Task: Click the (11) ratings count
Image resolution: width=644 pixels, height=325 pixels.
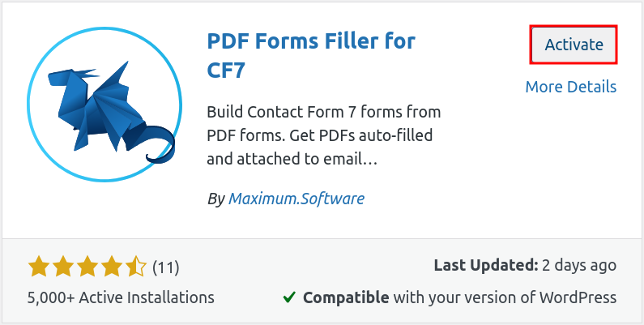Action: click(166, 266)
